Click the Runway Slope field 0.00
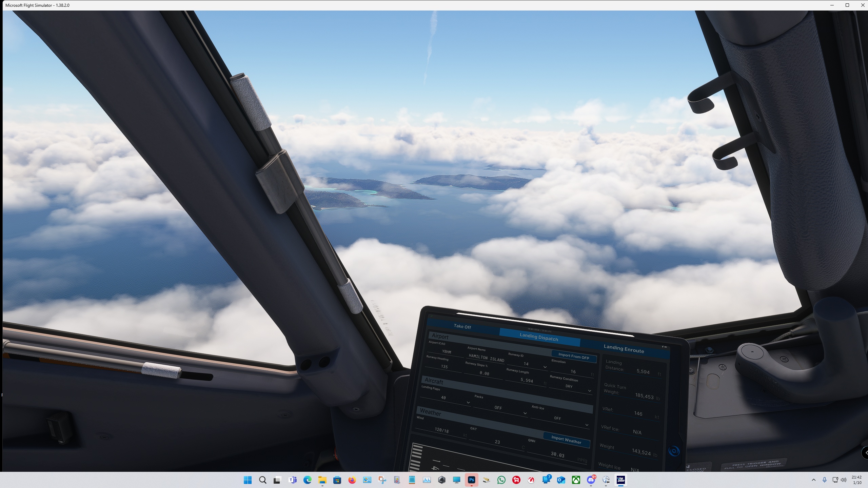 pyautogui.click(x=484, y=373)
